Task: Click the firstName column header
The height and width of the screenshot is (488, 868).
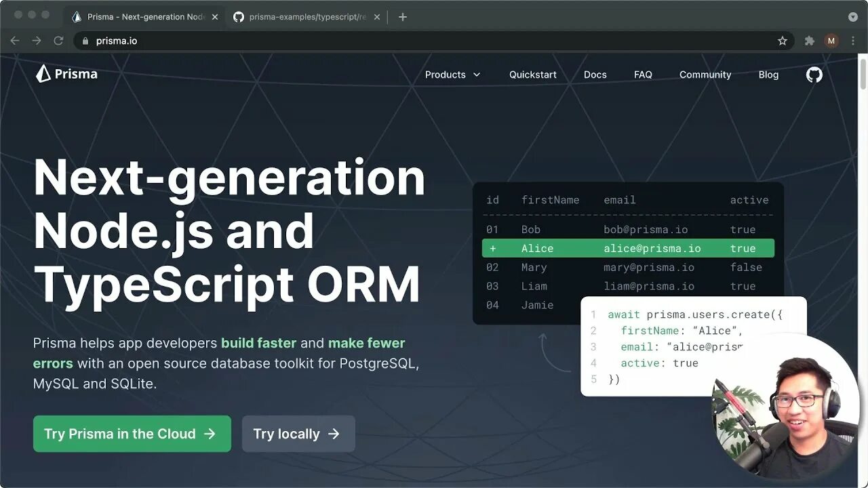Action: pyautogui.click(x=550, y=200)
